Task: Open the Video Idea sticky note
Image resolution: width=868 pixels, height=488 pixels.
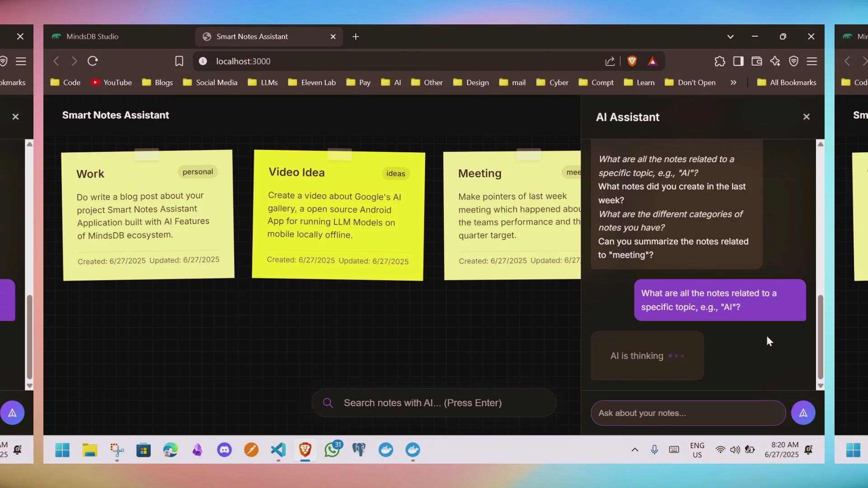Action: [338, 215]
